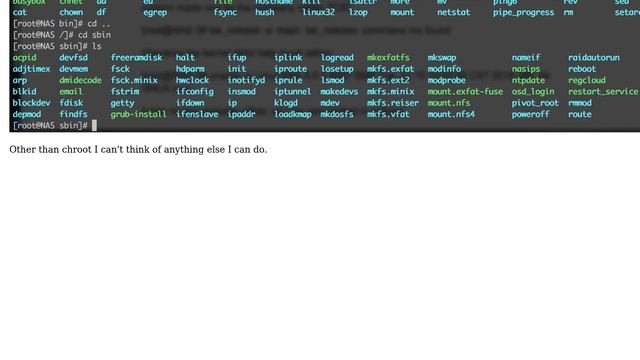Click the green grub-install entry
Screen dimensions: 640x360
click(139, 115)
